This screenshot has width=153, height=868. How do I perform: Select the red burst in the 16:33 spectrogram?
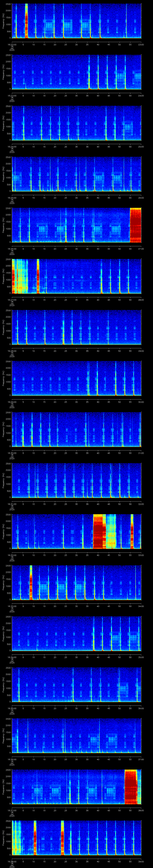[x=31, y=582]
